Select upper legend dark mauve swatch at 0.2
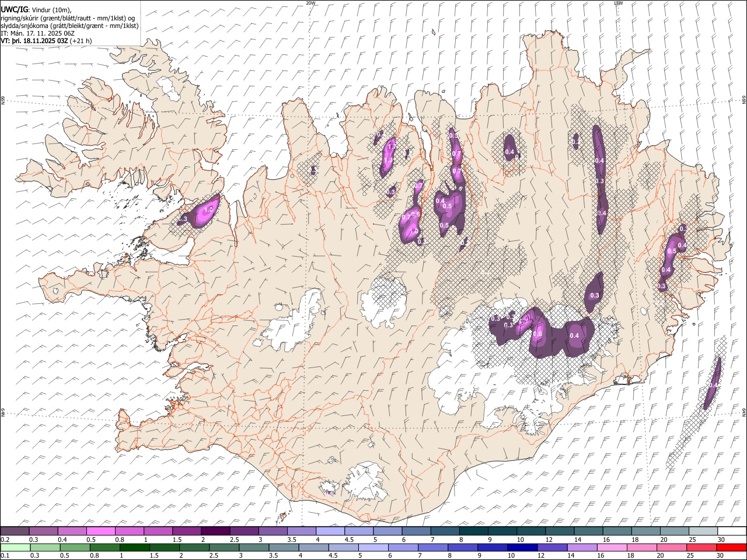Viewport: 747px width, 560px height. click(15, 531)
